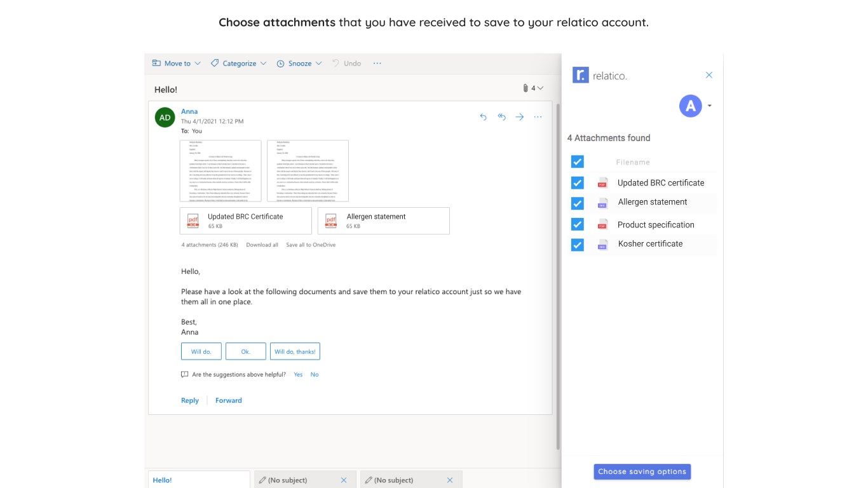Close the relatico side panel
The height and width of the screenshot is (488, 868).
click(709, 75)
